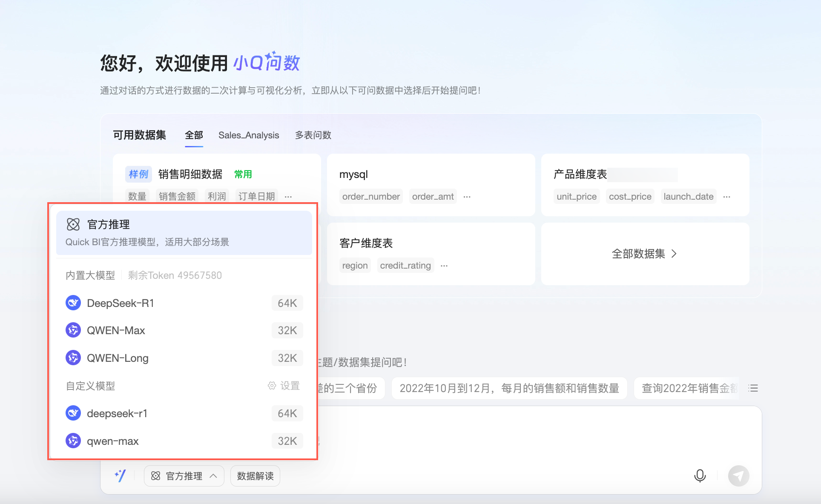Image resolution: width=821 pixels, height=504 pixels.
Task: Click the magic sparkle wand icon
Action: (x=121, y=475)
